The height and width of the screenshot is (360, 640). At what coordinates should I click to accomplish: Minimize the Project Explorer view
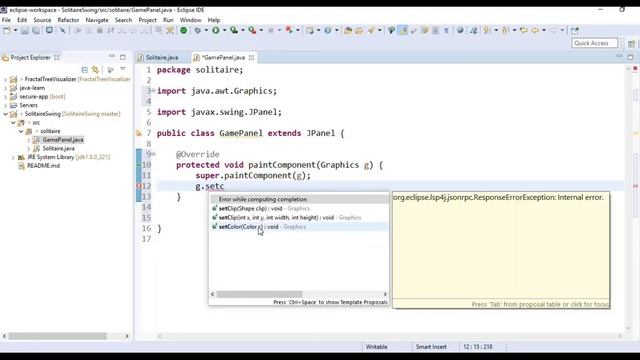pos(111,56)
